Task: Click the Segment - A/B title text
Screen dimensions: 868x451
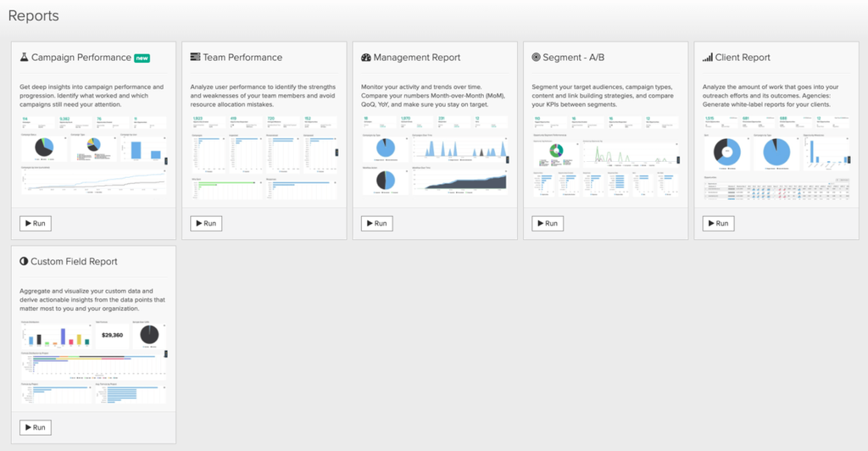Action: coord(574,58)
